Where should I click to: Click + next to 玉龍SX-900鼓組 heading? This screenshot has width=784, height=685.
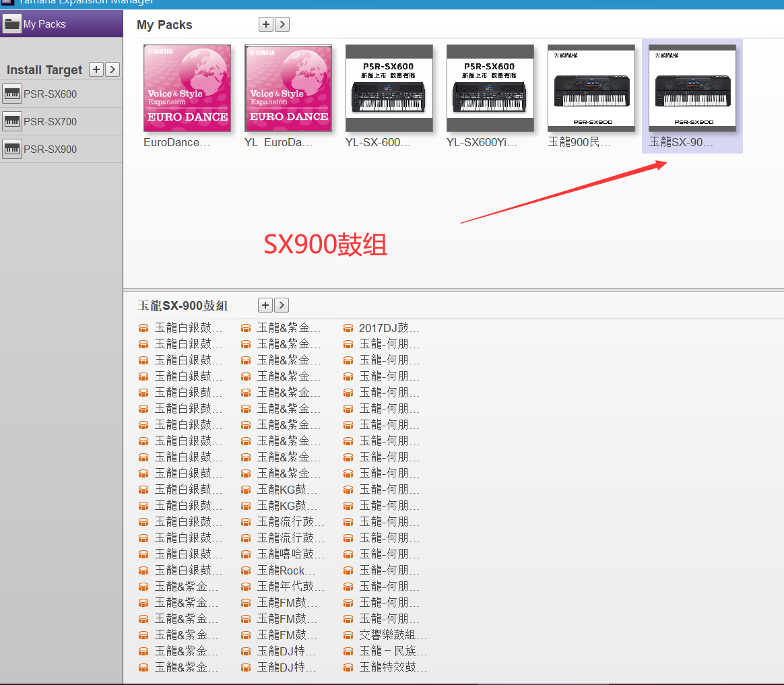click(265, 305)
